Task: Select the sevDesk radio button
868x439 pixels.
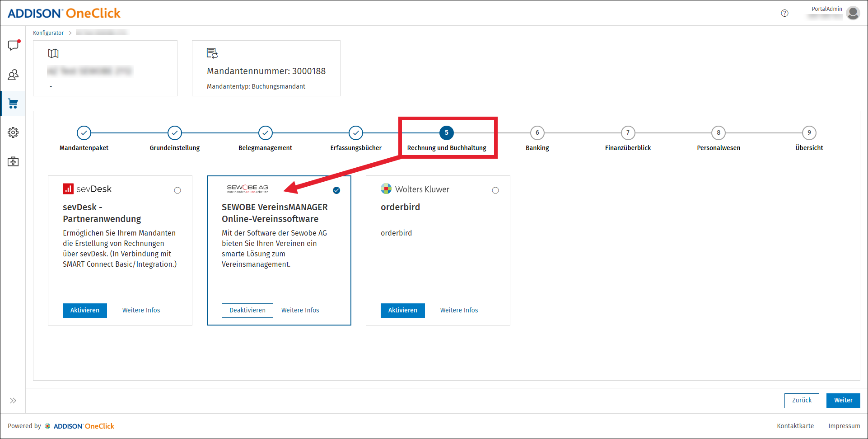Action: pyautogui.click(x=177, y=190)
